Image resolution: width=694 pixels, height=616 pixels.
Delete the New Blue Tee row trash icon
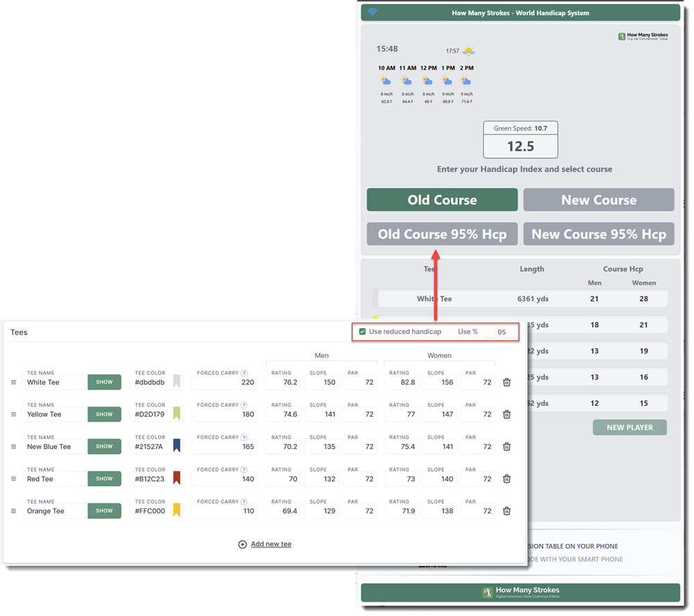click(507, 447)
